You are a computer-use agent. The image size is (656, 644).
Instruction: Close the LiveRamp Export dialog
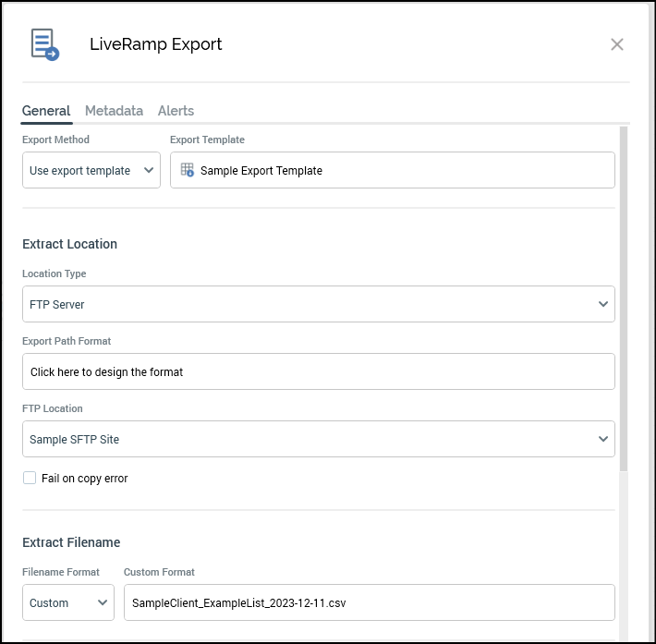coord(617,44)
